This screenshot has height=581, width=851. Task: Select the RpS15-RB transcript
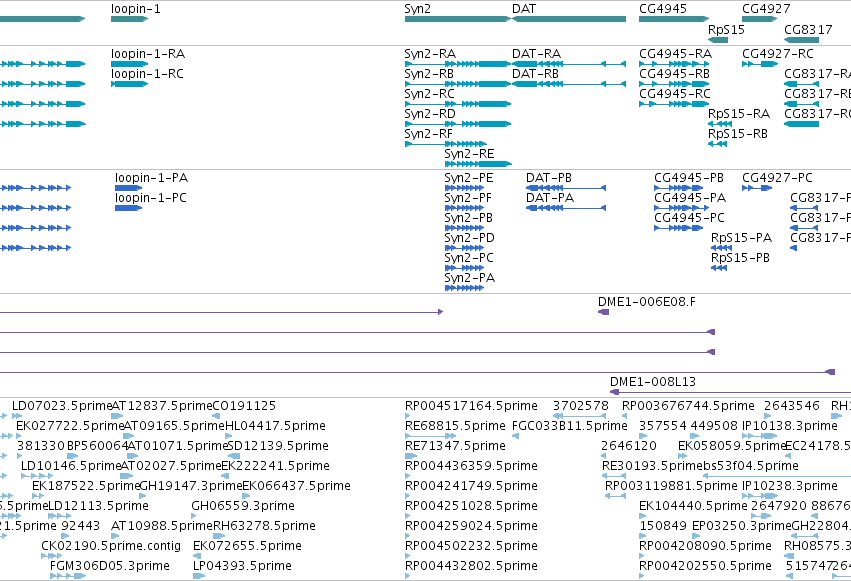pyautogui.click(x=717, y=144)
